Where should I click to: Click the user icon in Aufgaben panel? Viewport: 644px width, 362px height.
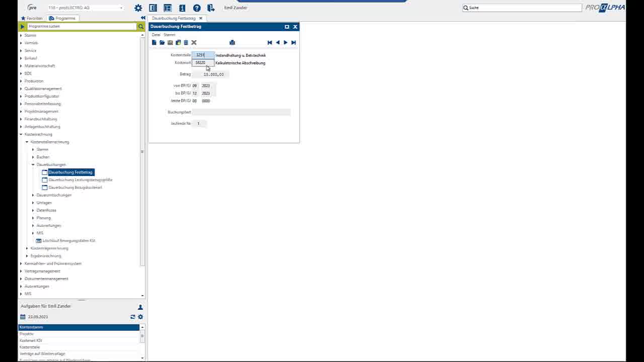(x=140, y=307)
